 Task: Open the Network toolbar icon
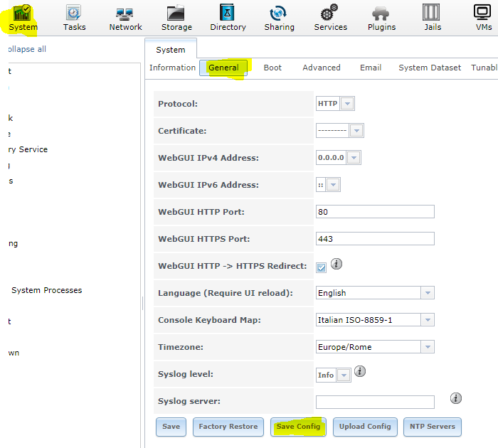[x=125, y=18]
